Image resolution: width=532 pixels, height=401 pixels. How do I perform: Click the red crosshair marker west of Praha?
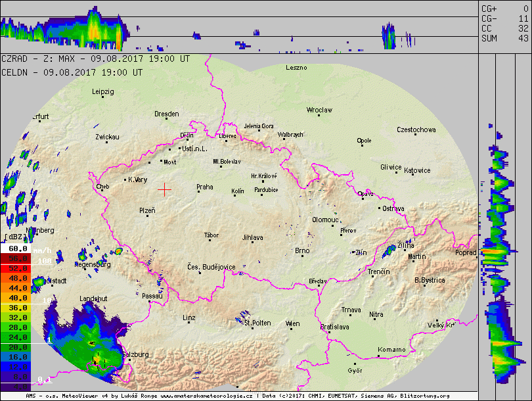(x=164, y=189)
